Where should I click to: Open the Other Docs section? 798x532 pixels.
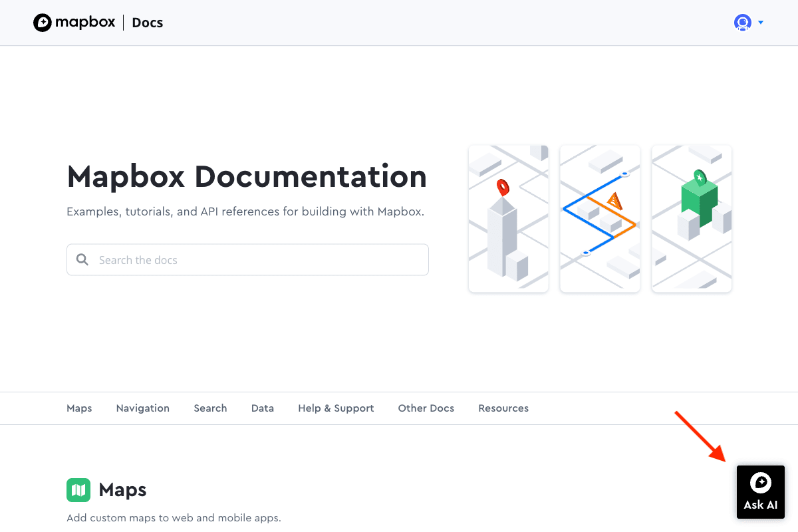tap(426, 408)
